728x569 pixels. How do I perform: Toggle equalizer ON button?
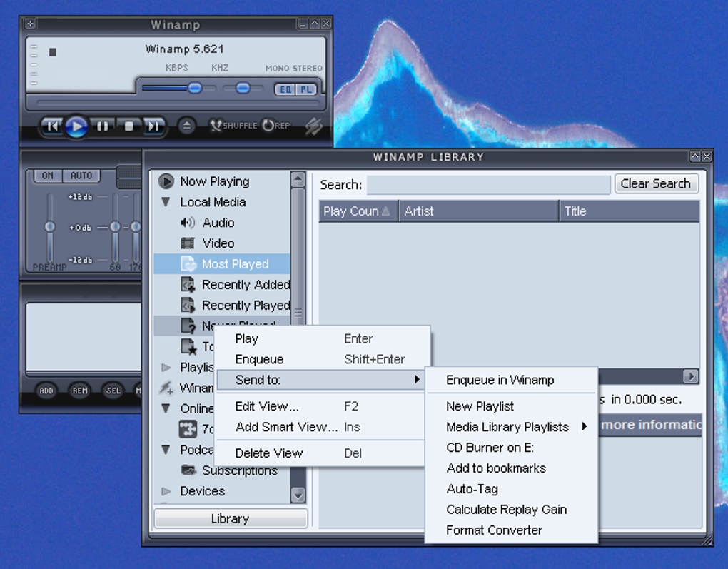point(47,176)
